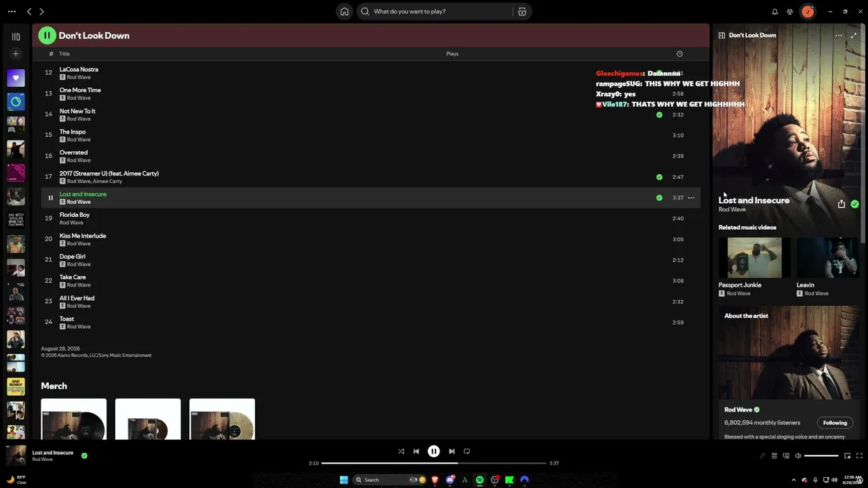
Task: Toggle shuffle playback
Action: pos(401,451)
